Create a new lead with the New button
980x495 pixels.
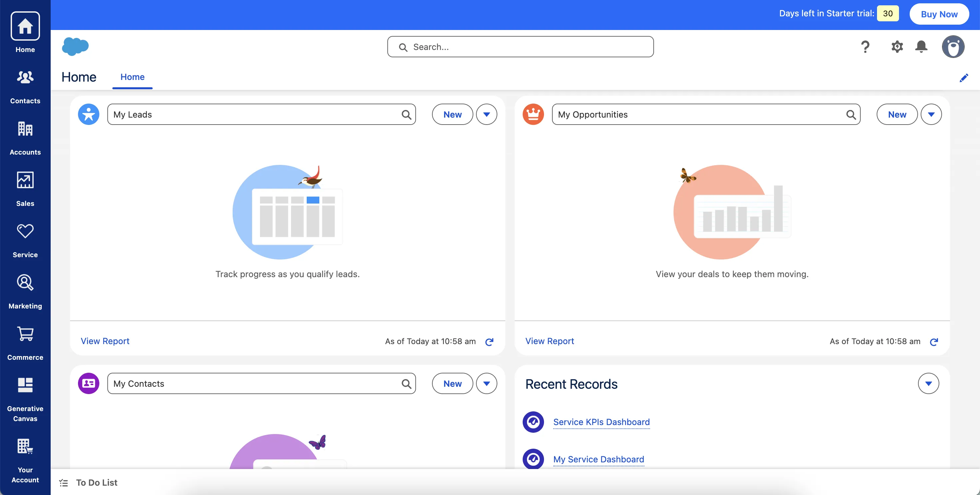pos(452,114)
